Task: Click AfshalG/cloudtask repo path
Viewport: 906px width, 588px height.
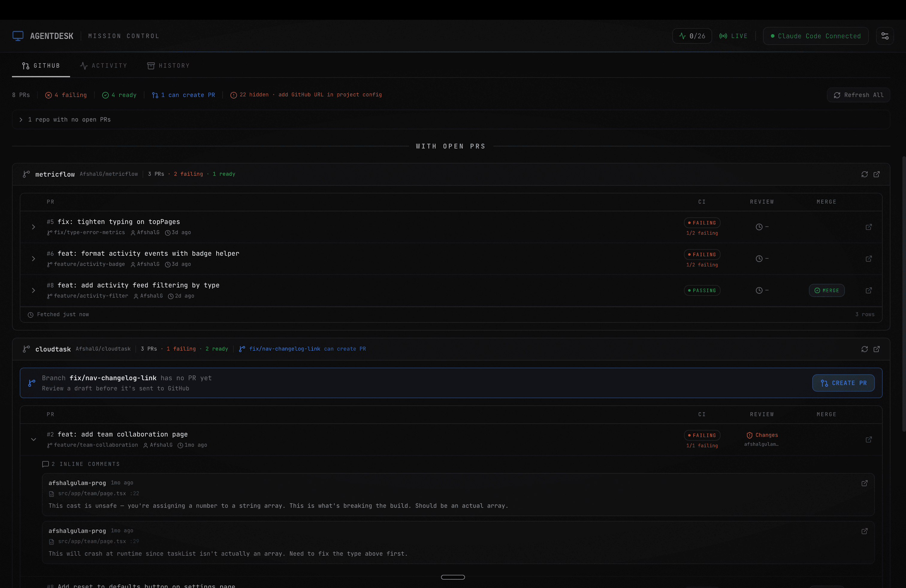Action: (103, 349)
